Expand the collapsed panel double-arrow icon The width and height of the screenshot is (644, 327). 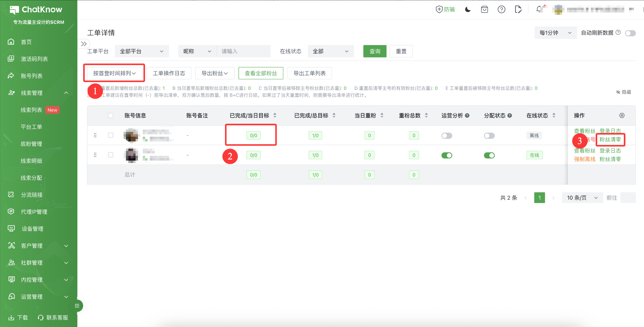[84, 44]
